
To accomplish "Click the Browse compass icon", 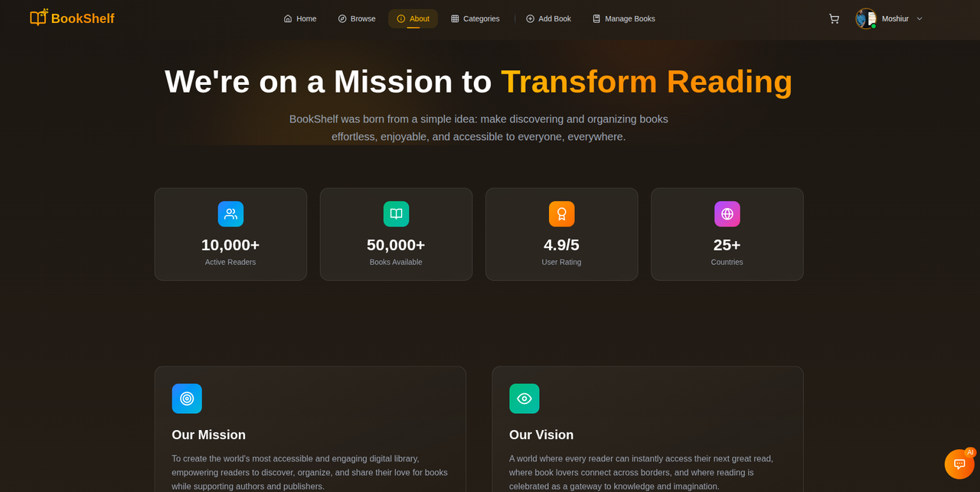I will 342,18.
